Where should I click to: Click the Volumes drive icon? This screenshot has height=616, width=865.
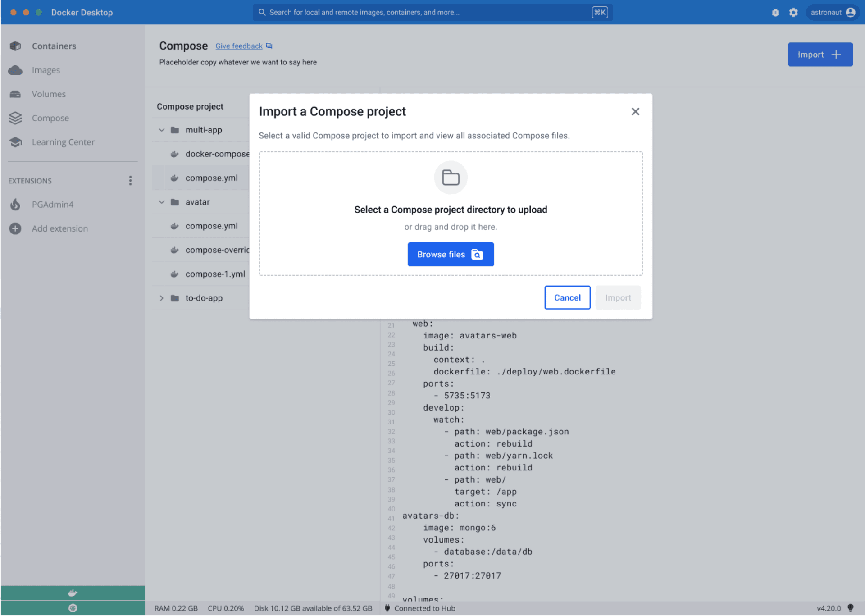15,94
